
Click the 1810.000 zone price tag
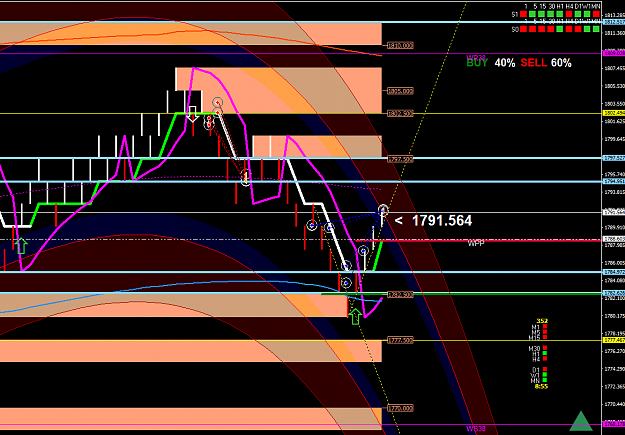click(400, 45)
